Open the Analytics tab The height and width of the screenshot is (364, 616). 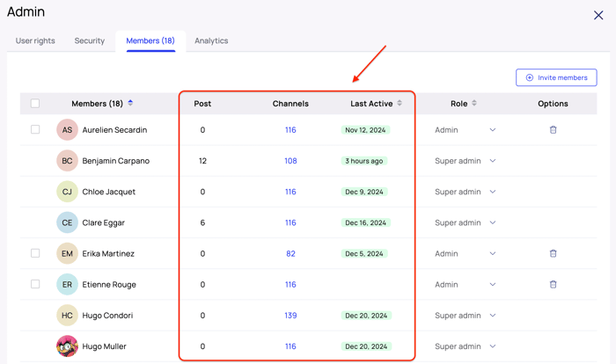(211, 40)
